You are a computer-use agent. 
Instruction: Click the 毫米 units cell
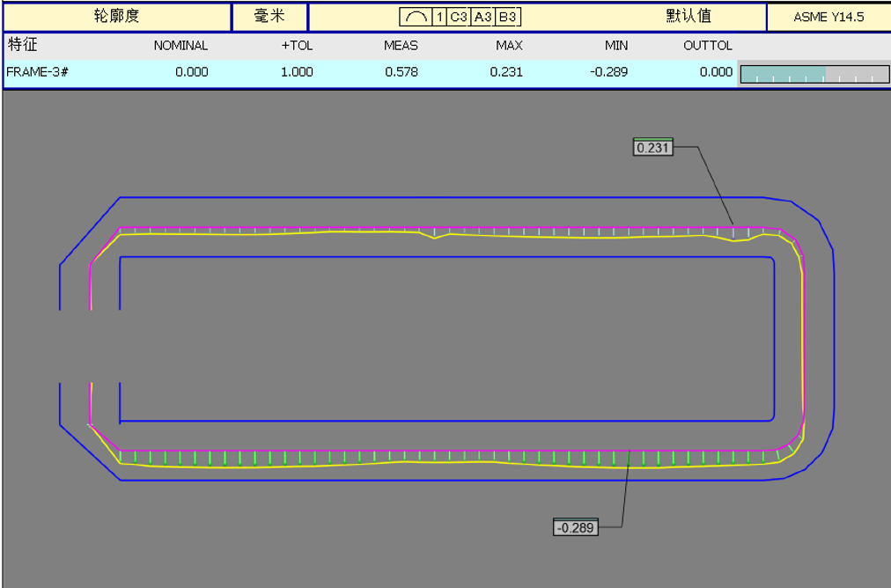tap(269, 17)
